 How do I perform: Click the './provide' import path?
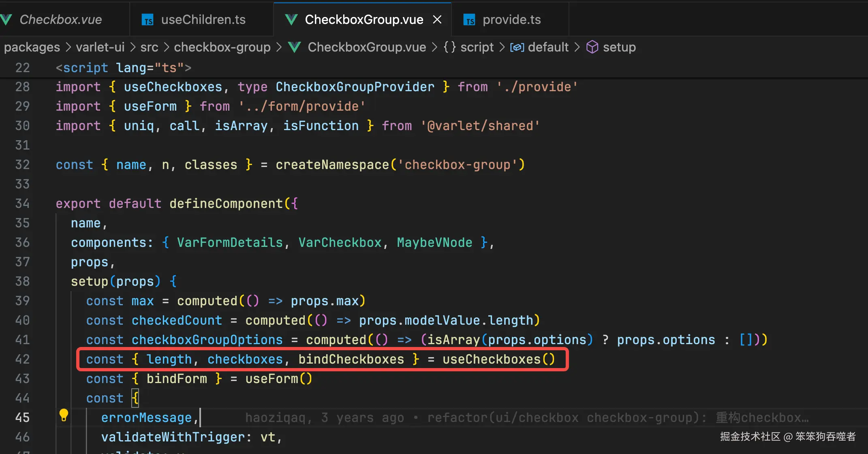[537, 87]
